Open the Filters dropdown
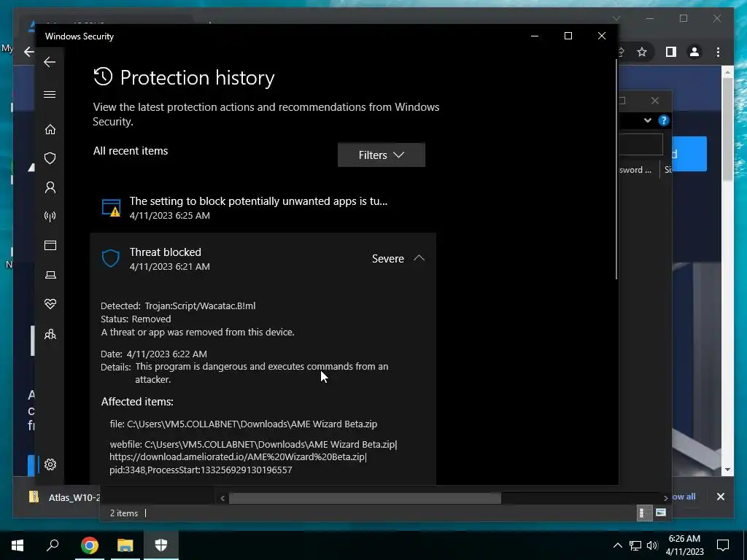Viewport: 747px width, 560px height. tap(381, 155)
